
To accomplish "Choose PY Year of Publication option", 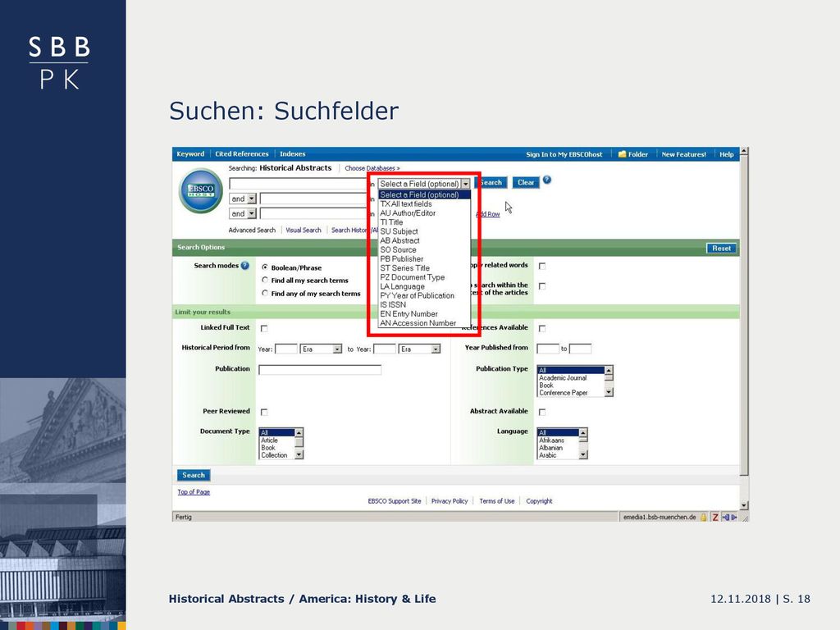I will (x=424, y=295).
